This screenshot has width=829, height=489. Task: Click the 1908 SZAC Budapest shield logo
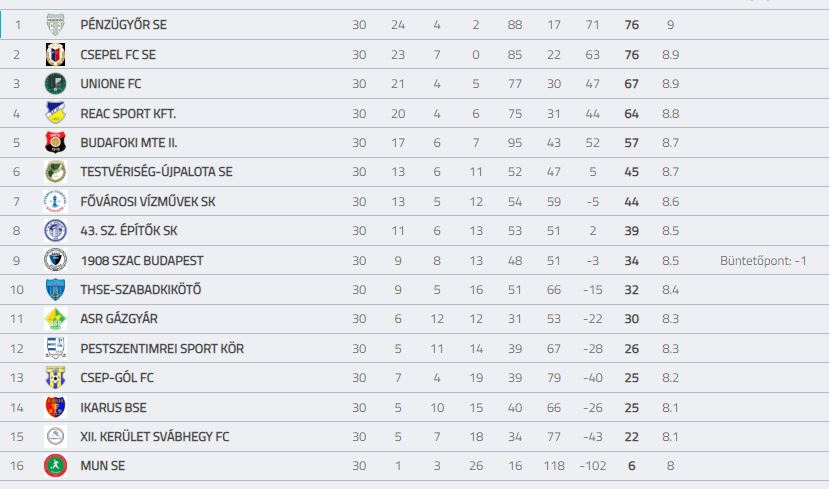point(55,260)
